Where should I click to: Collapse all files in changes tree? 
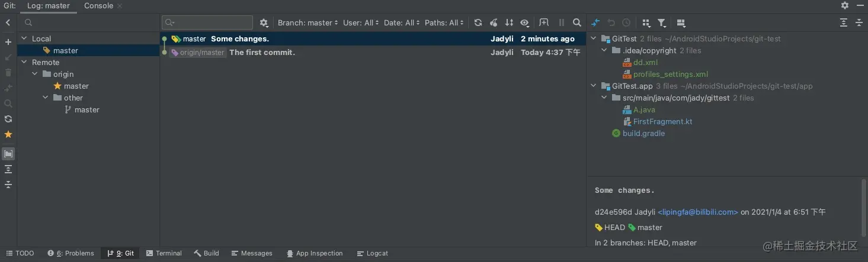pyautogui.click(x=859, y=22)
